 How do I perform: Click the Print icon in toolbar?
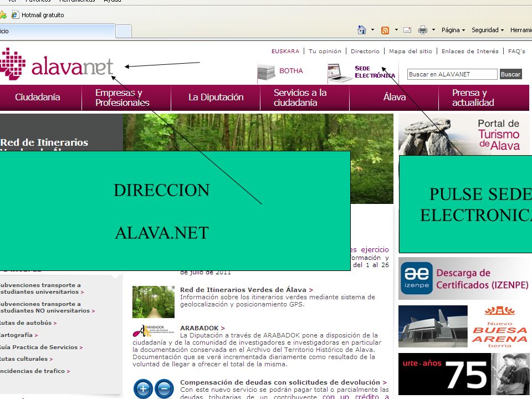423,30
